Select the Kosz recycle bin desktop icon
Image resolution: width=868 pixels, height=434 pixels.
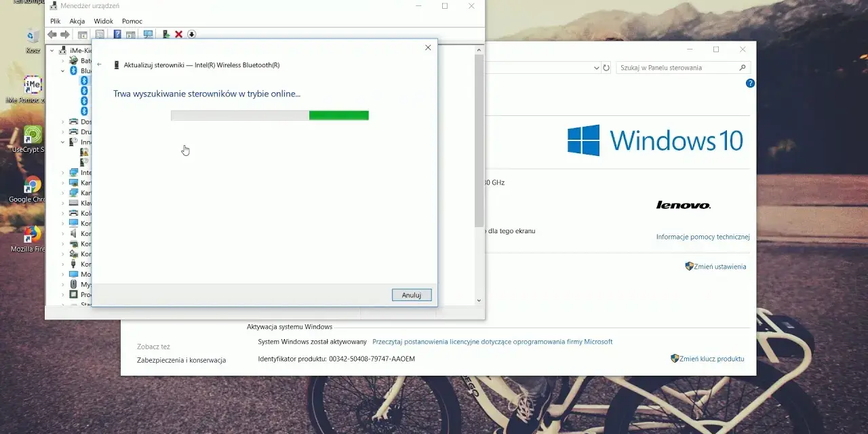point(33,41)
